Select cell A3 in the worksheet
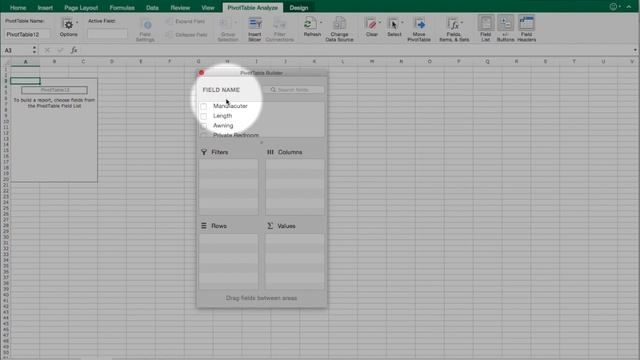 pyautogui.click(x=25, y=81)
